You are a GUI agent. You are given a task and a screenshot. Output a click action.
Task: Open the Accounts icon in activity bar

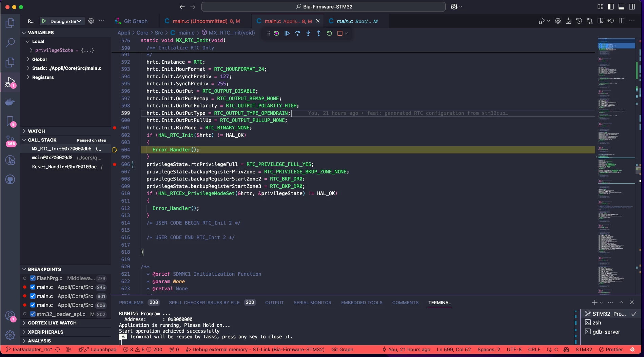point(10,316)
